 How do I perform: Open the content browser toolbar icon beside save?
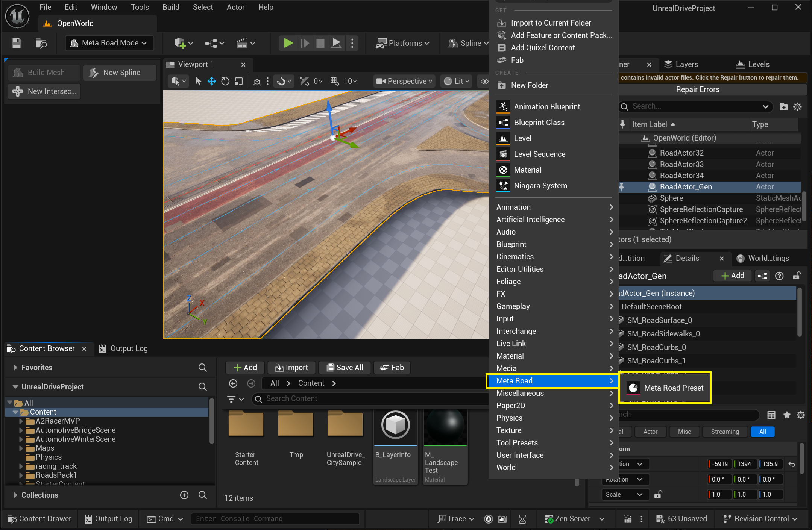tap(41, 43)
